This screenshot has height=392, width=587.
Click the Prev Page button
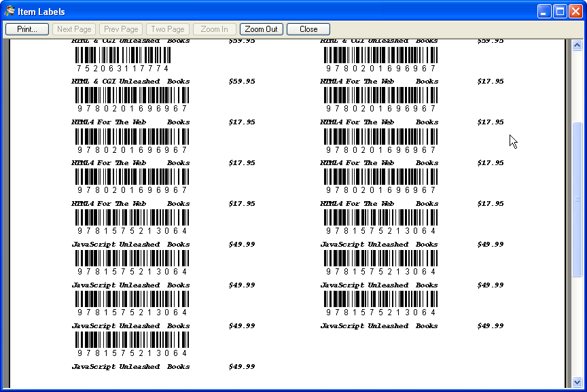point(121,29)
